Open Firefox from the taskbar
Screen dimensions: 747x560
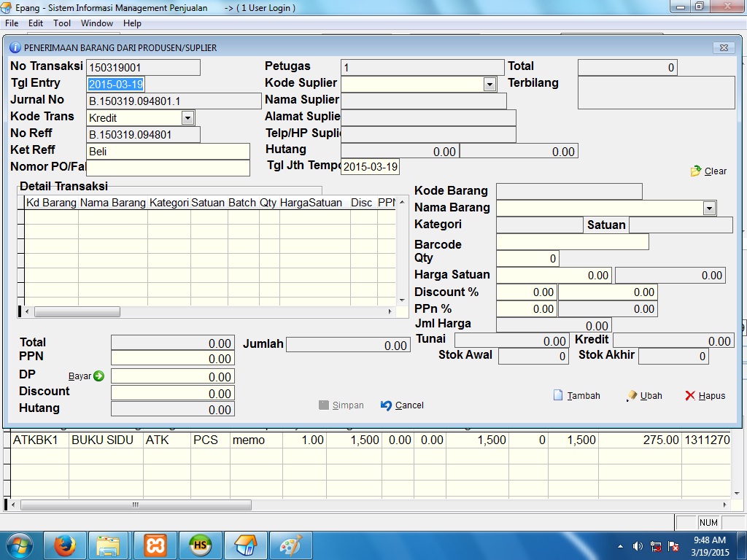coord(65,545)
